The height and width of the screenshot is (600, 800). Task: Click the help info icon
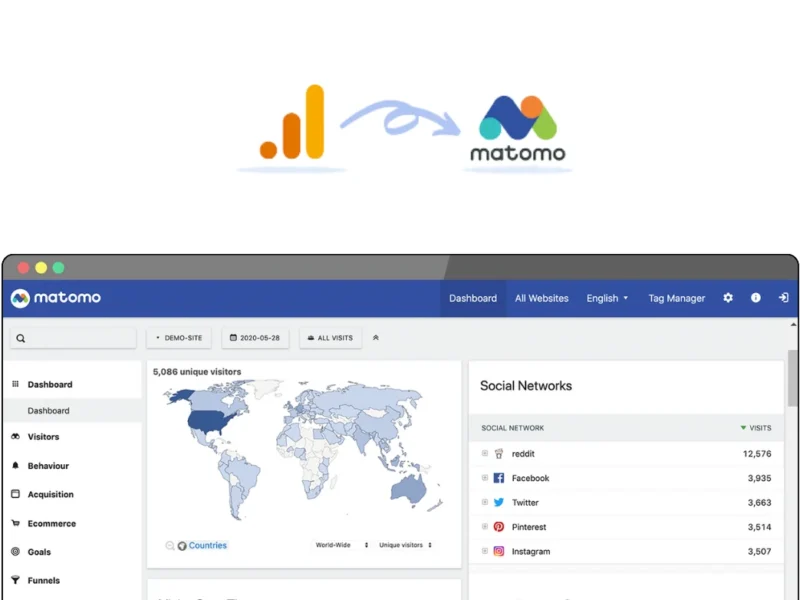coord(755,297)
